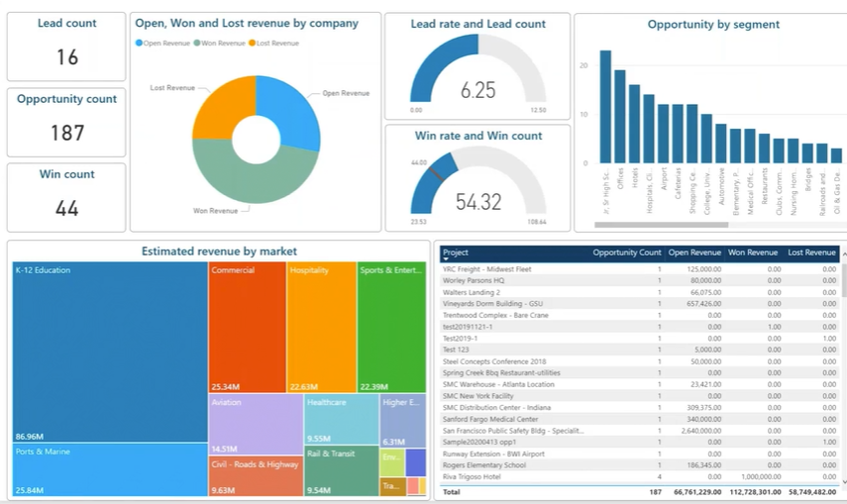The width and height of the screenshot is (847, 504).
Task: Sort table by Open Revenue header
Action: pos(694,252)
